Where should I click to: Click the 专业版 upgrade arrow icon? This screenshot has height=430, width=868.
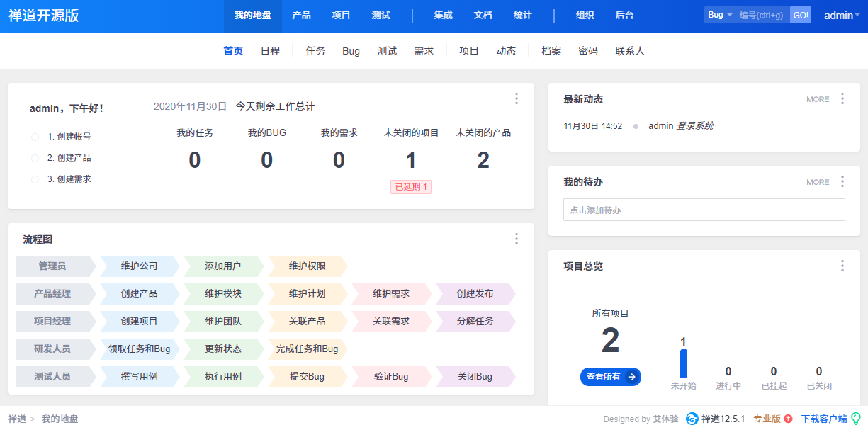(x=788, y=419)
